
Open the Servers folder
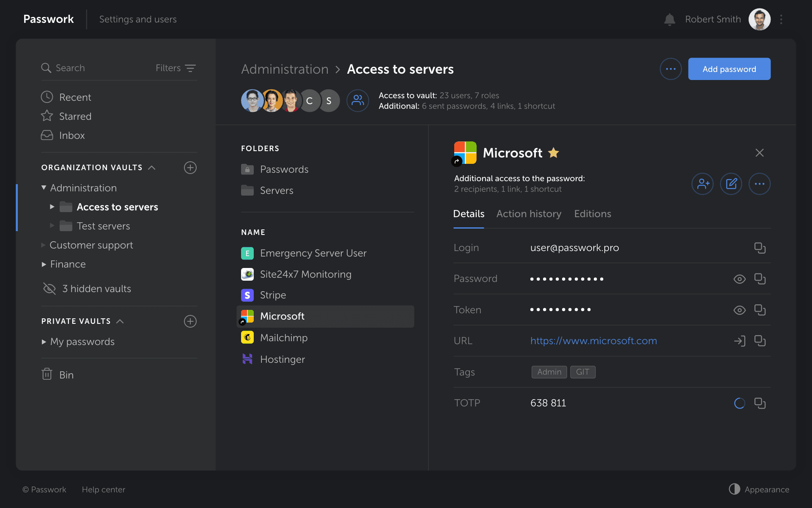point(267,190)
